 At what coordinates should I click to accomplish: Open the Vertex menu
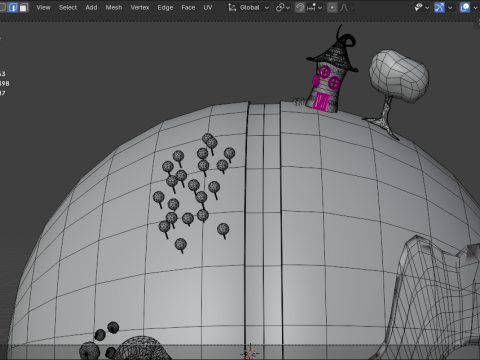pyautogui.click(x=140, y=7)
